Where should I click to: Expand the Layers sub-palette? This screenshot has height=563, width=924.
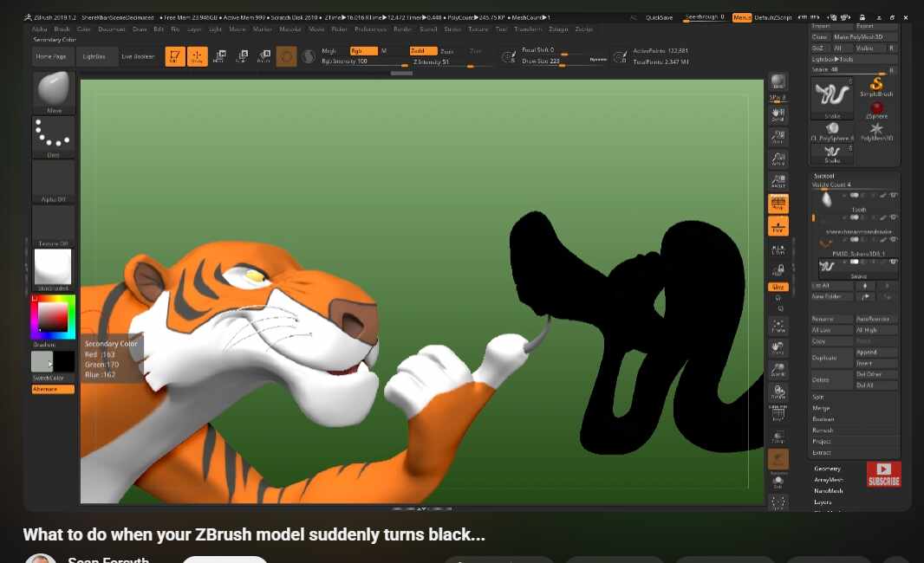pyautogui.click(x=823, y=502)
